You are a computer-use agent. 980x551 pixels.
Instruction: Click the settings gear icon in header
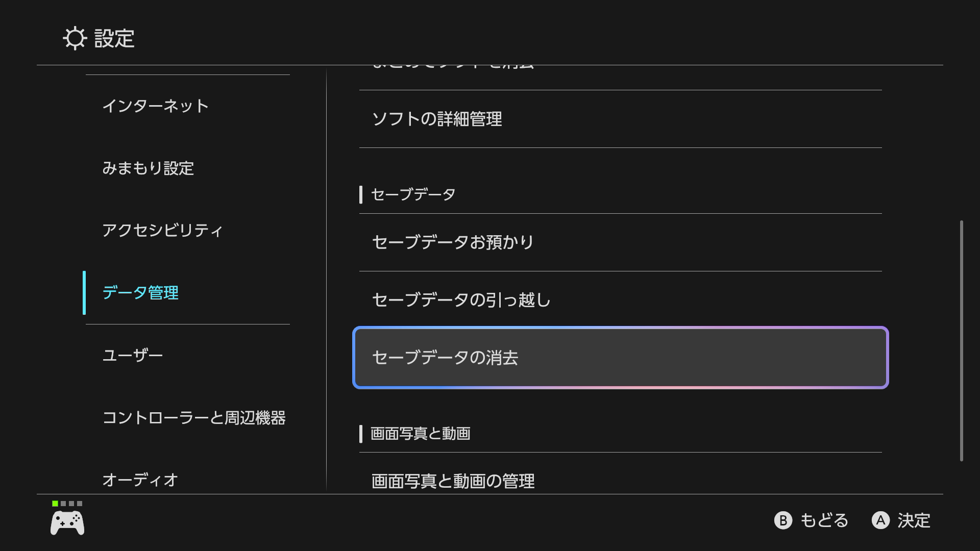pyautogui.click(x=75, y=38)
